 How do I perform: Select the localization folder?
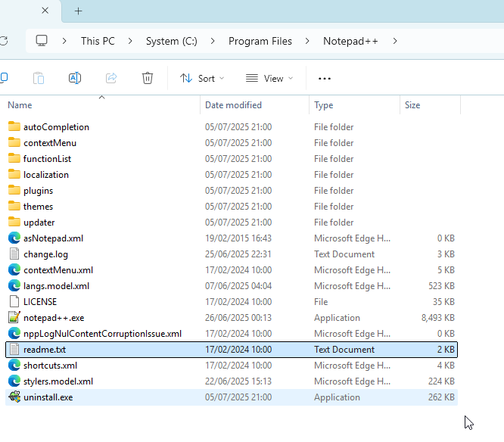pos(46,175)
